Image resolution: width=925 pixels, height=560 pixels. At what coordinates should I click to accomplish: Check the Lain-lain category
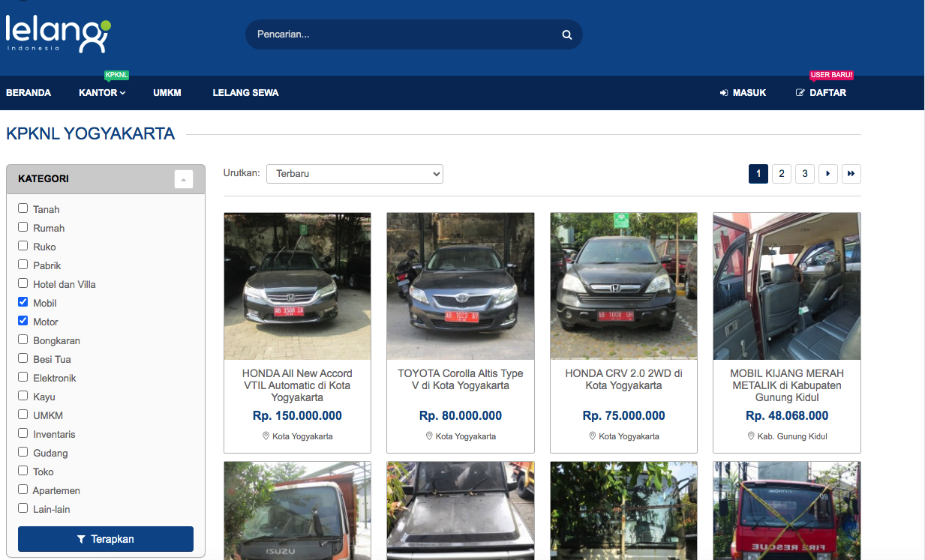(23, 508)
